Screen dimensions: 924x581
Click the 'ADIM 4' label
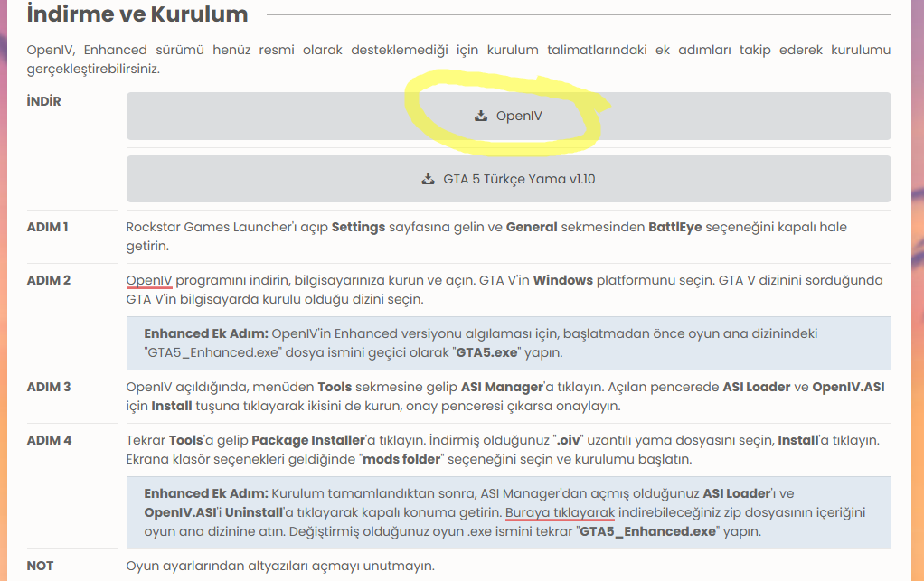(49, 440)
